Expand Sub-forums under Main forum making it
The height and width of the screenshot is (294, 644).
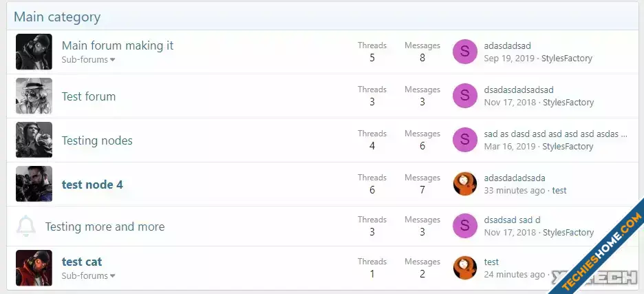click(88, 60)
